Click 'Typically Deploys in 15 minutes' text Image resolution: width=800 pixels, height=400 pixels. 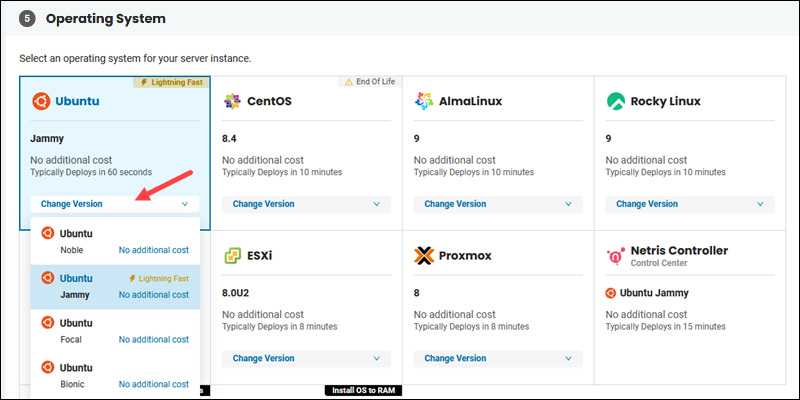[x=665, y=327]
